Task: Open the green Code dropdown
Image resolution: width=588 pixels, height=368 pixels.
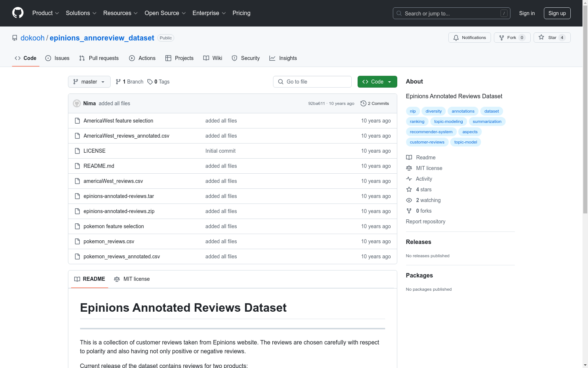Action: (377, 82)
